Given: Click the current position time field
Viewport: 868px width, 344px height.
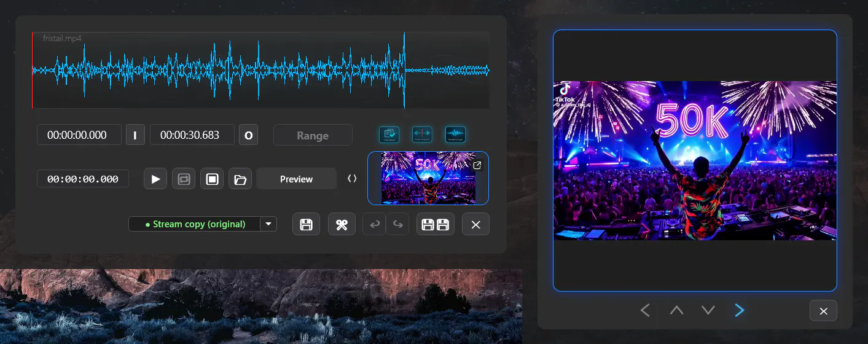Looking at the screenshot, I should [83, 179].
